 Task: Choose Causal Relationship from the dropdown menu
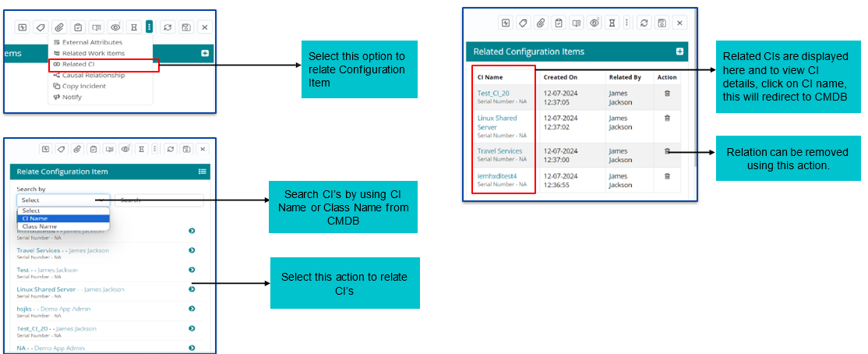coord(89,75)
